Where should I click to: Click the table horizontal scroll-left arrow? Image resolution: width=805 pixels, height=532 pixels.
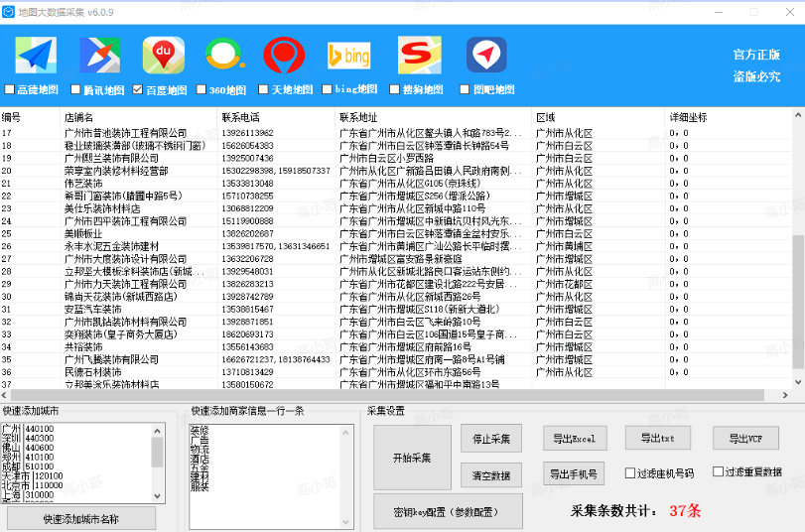pos(4,395)
